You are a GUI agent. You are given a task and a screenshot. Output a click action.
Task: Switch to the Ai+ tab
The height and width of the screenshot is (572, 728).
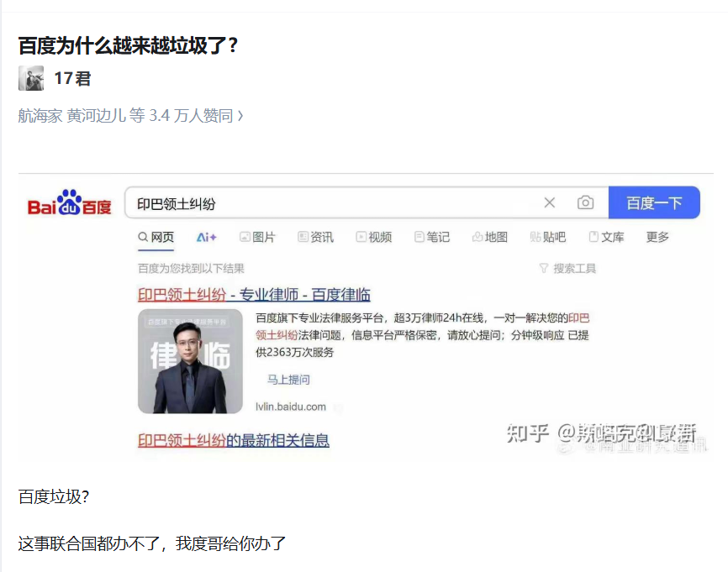[x=206, y=237]
